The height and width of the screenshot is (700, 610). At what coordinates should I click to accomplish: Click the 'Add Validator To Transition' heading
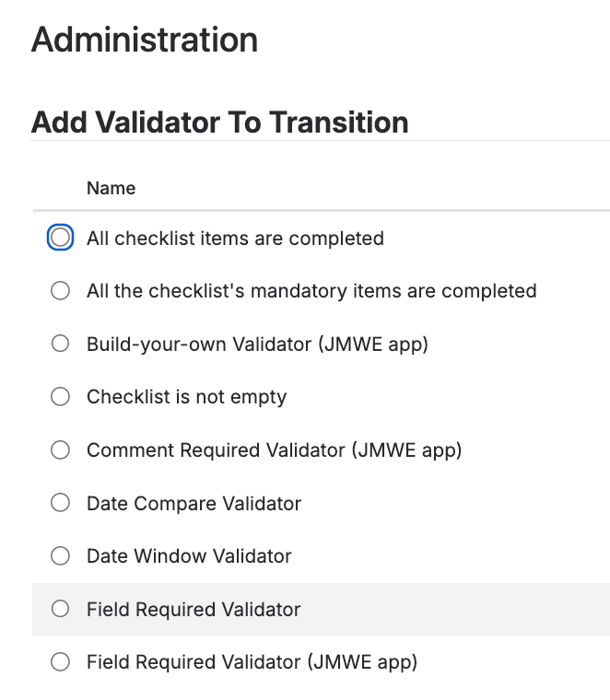[x=219, y=122]
